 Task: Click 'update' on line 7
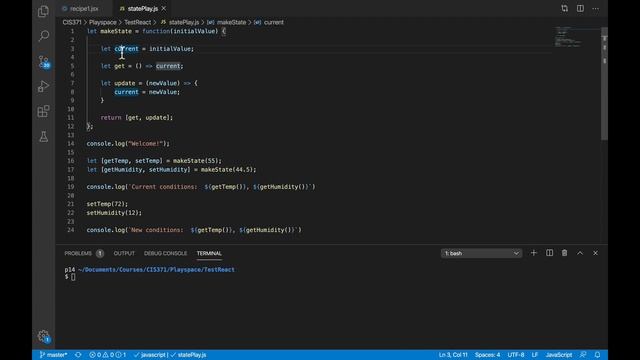(x=124, y=83)
